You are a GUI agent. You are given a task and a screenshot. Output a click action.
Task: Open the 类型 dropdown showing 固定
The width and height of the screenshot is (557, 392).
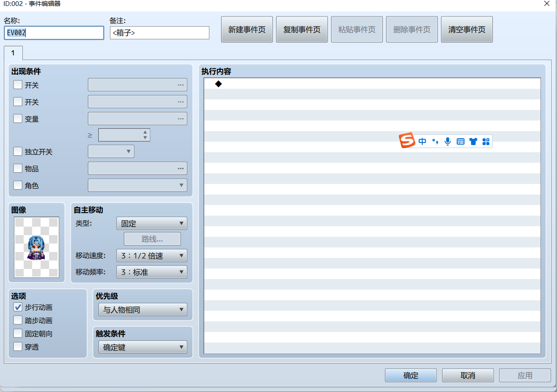pyautogui.click(x=151, y=223)
